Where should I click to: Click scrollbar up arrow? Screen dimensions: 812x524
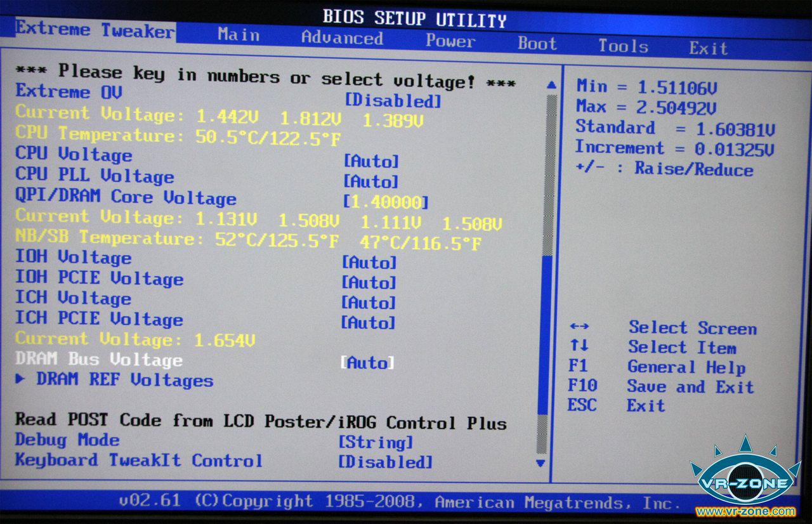551,86
